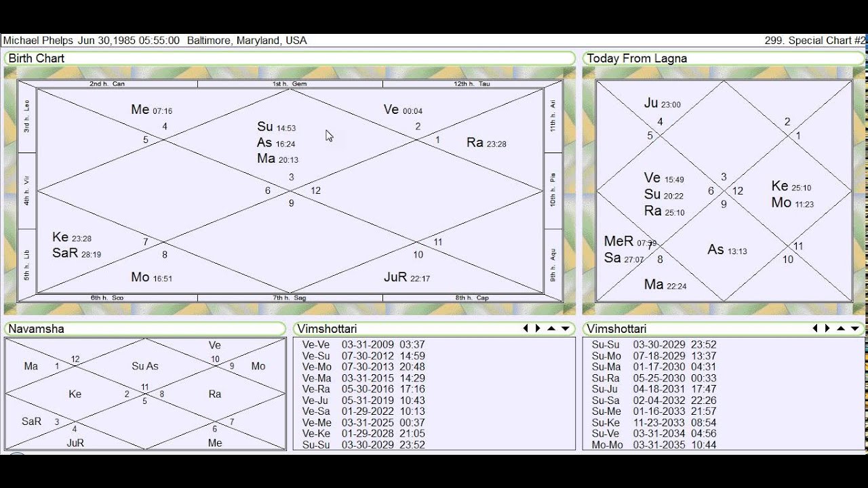Select 'Mo-Mo 03-31-2035' dasha row
868x488 pixels.
pos(654,445)
